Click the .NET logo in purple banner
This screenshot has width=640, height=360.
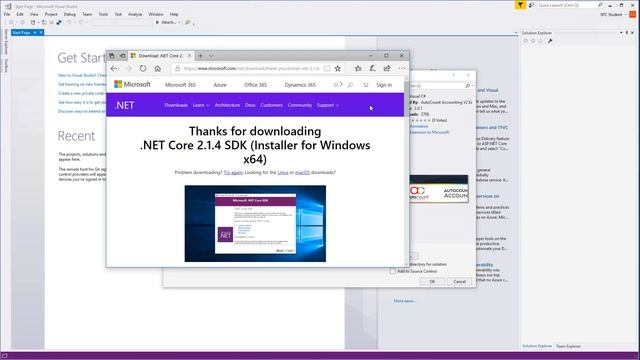(124, 105)
